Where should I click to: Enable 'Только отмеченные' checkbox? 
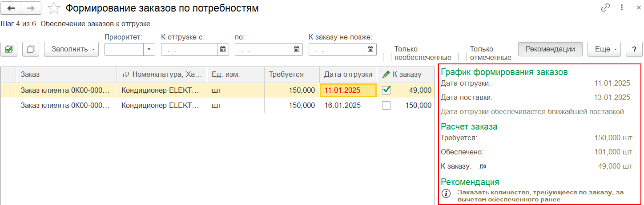pos(463,57)
